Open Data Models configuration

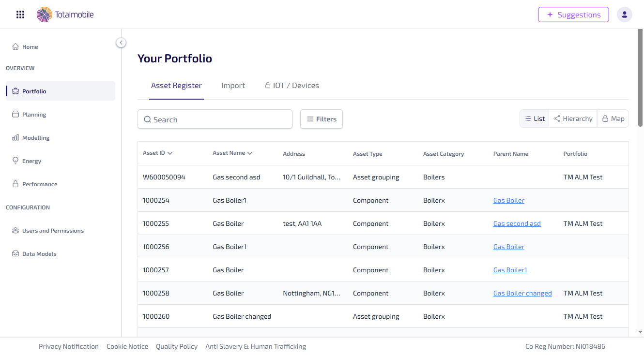(x=39, y=254)
